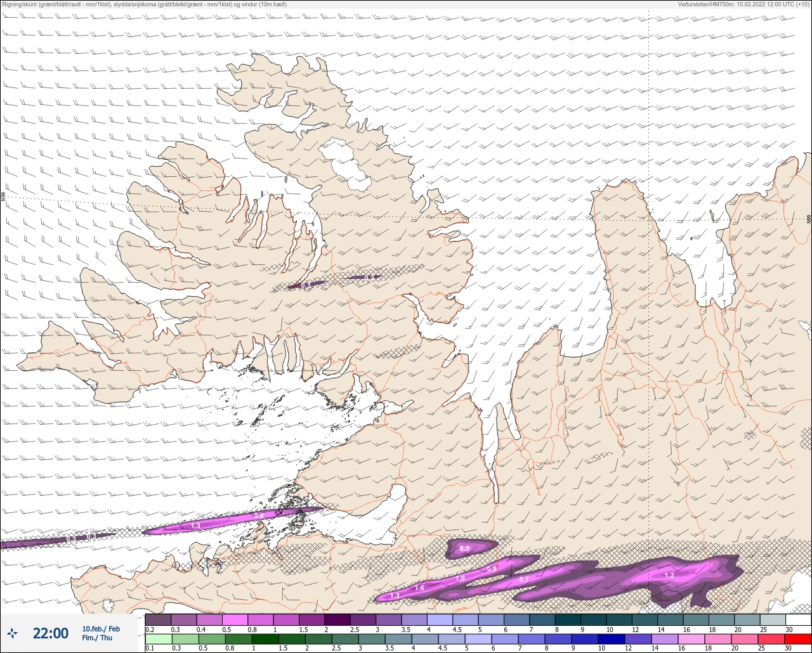Click the '1.2' snowfall value on the map
The width and height of the screenshot is (812, 653).
pyautogui.click(x=669, y=575)
